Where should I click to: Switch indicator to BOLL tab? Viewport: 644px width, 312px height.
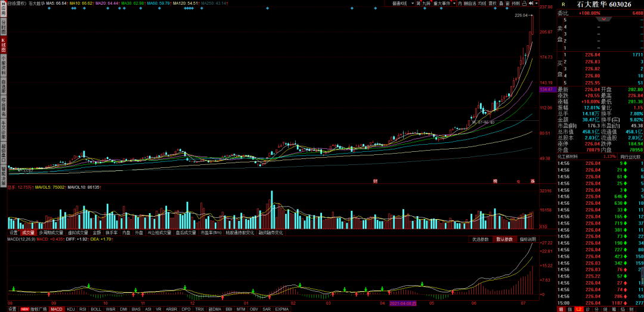click(95, 309)
